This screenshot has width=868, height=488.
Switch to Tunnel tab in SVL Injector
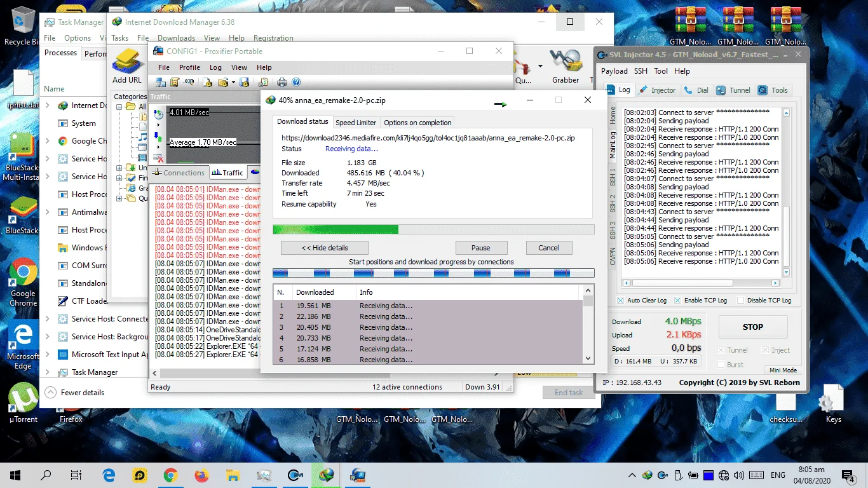734,90
